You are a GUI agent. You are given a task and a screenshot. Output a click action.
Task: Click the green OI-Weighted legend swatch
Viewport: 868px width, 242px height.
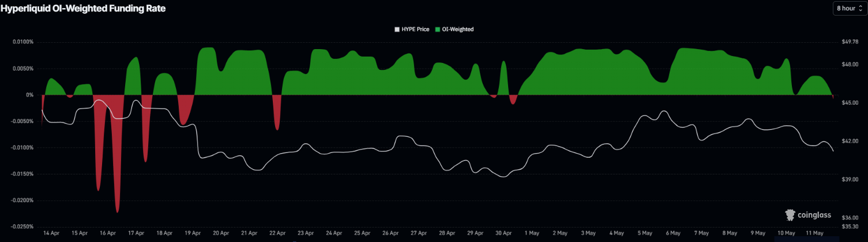click(x=438, y=29)
